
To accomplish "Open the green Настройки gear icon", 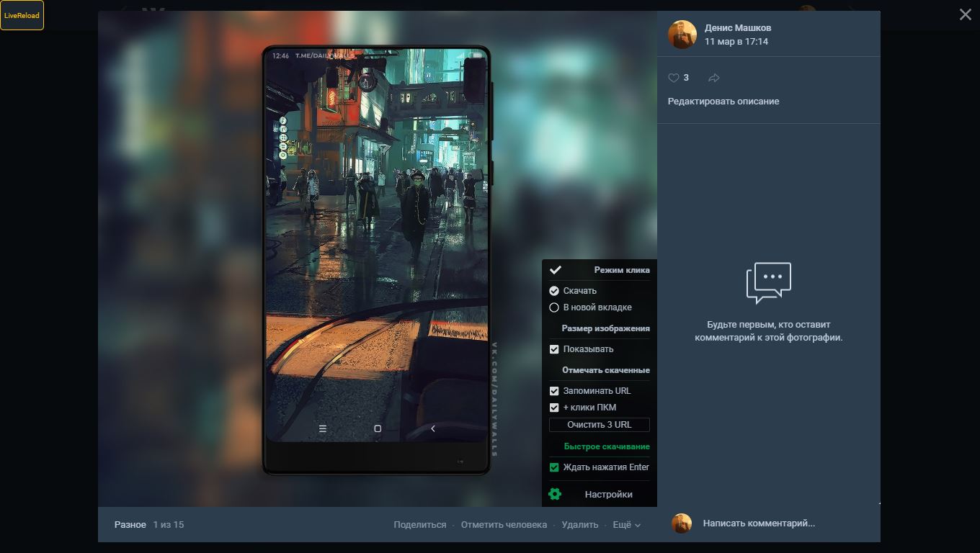I will coord(555,494).
